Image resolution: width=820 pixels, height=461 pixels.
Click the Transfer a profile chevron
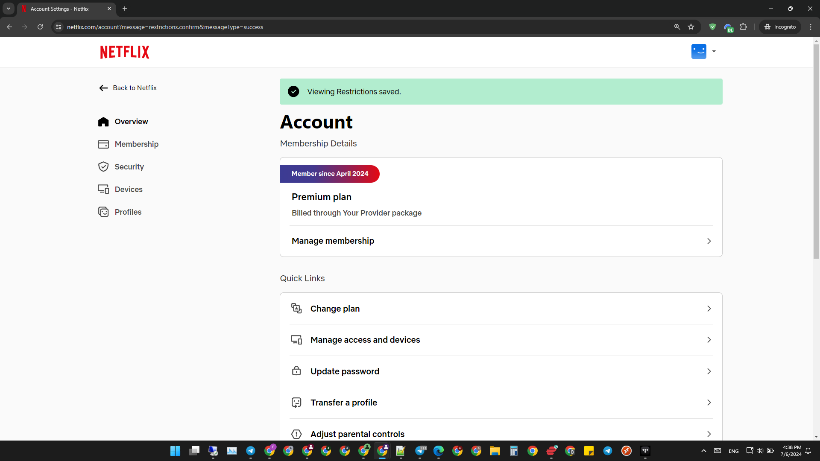[x=709, y=402]
